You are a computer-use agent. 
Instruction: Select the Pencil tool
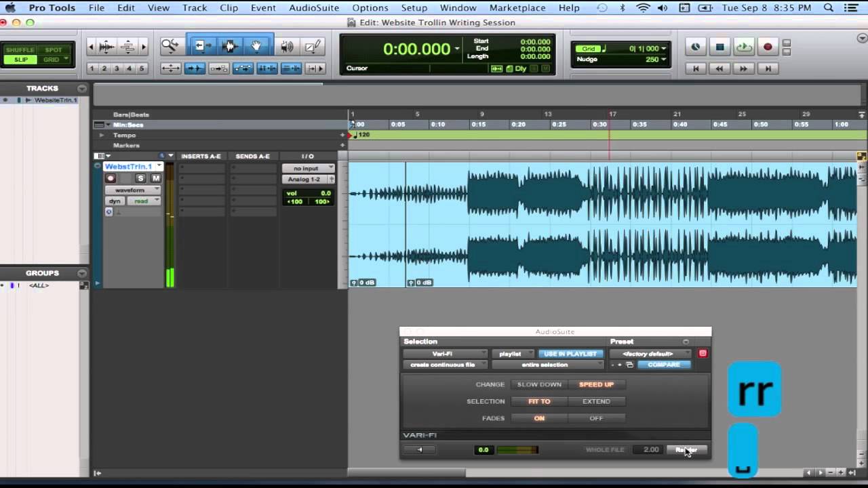[313, 46]
